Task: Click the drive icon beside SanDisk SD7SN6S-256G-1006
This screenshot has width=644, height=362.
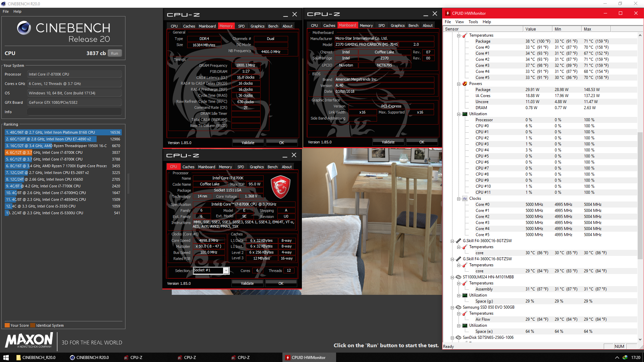Action: pyautogui.click(x=459, y=337)
